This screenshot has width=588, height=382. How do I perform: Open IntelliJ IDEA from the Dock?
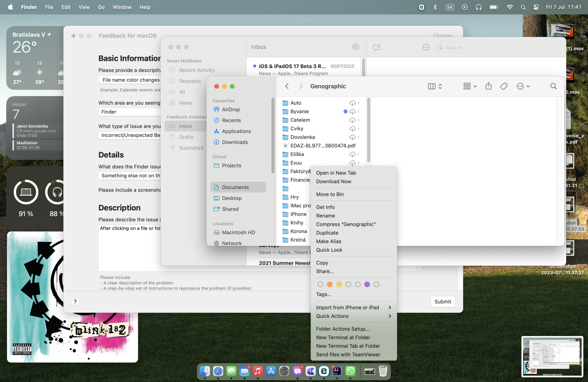337,371
